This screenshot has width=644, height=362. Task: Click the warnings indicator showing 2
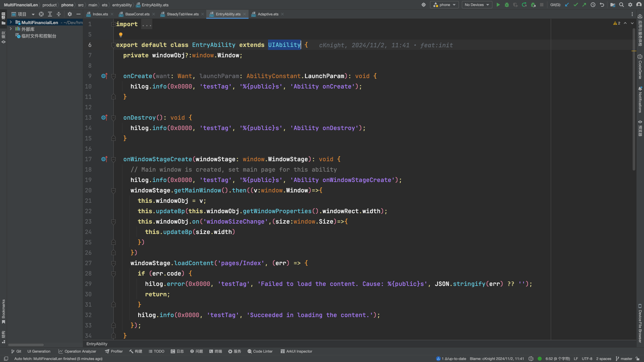coord(616,23)
